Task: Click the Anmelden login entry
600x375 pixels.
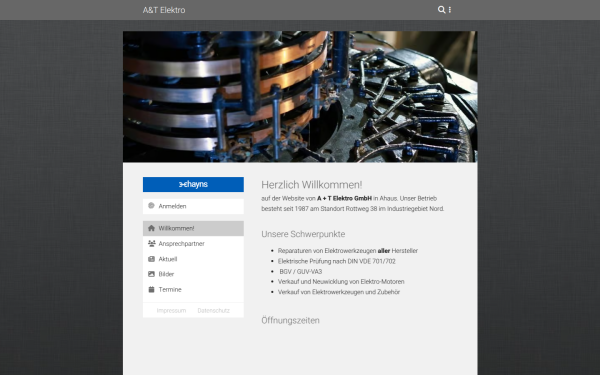Action: point(193,206)
